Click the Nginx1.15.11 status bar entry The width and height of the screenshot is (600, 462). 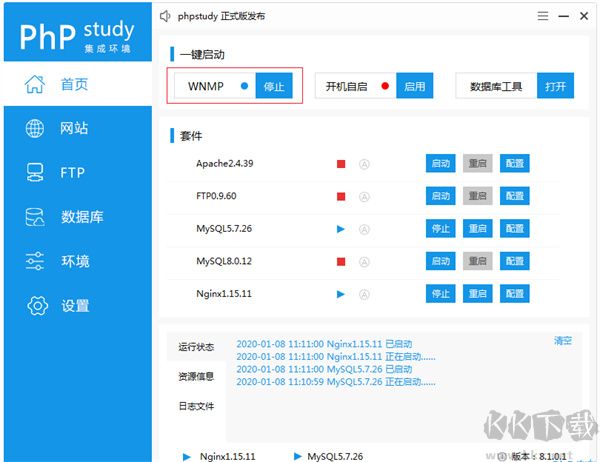219,456
